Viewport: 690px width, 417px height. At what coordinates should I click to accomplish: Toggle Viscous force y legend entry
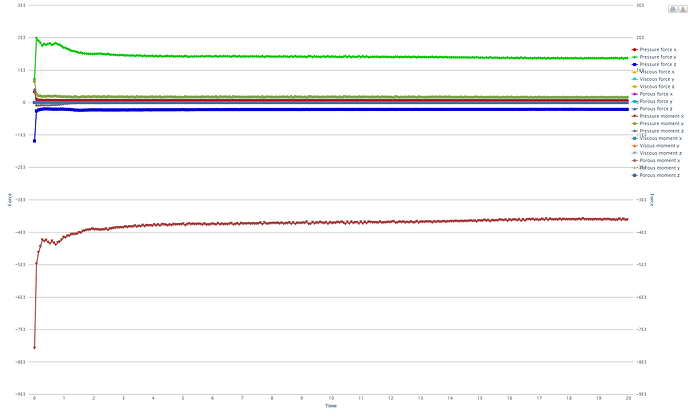pyautogui.click(x=653, y=79)
